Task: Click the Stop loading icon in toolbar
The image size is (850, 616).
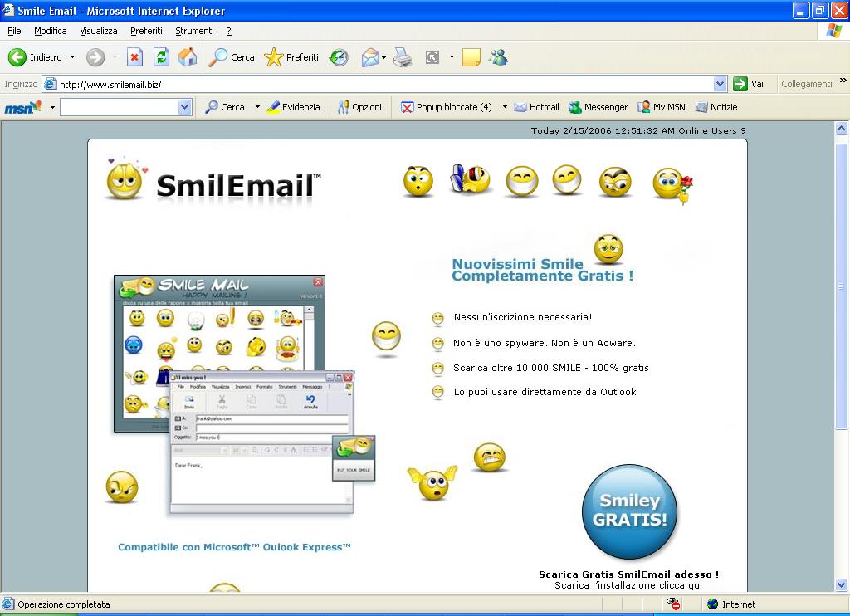Action: (134, 57)
